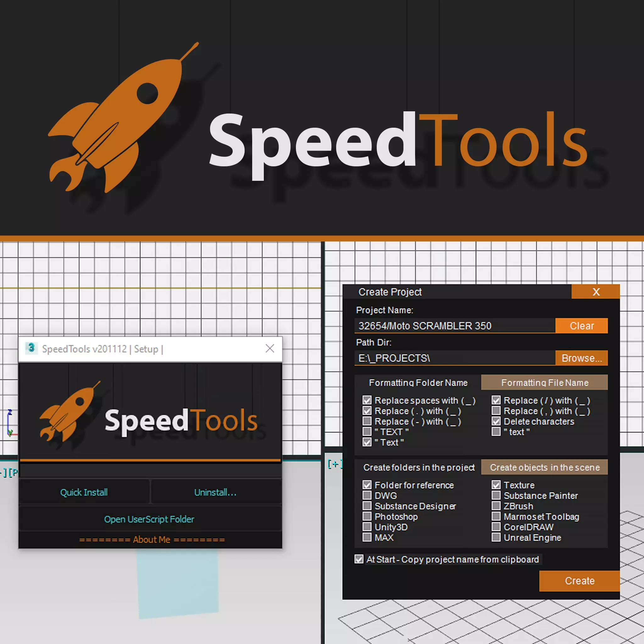Enable the lowercase " text " checkbox
This screenshot has height=644, width=644.
[x=496, y=432]
